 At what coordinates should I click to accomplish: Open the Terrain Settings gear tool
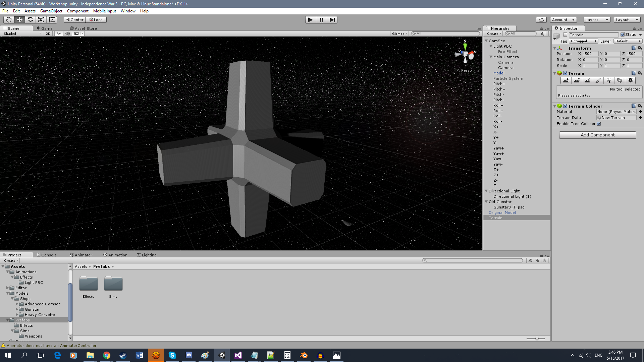click(631, 80)
